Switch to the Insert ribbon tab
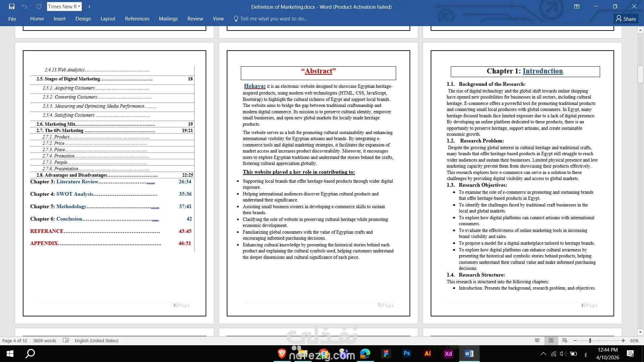The width and height of the screenshot is (644, 362). pyautogui.click(x=60, y=19)
